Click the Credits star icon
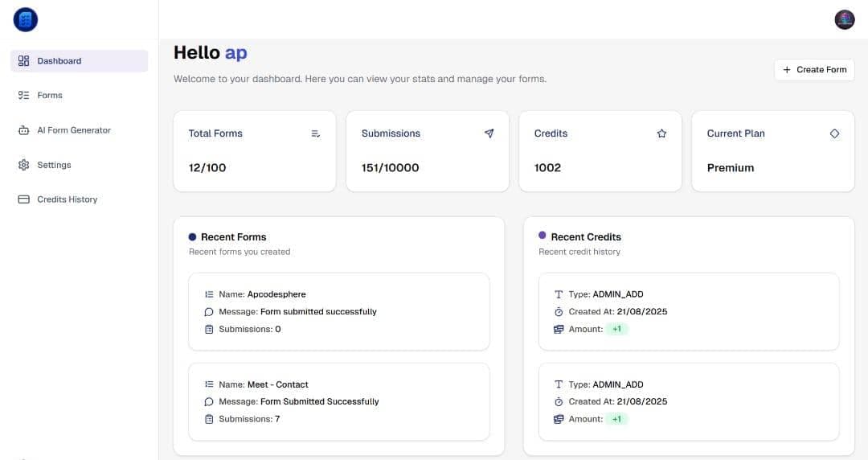The image size is (868, 460). pos(661,133)
